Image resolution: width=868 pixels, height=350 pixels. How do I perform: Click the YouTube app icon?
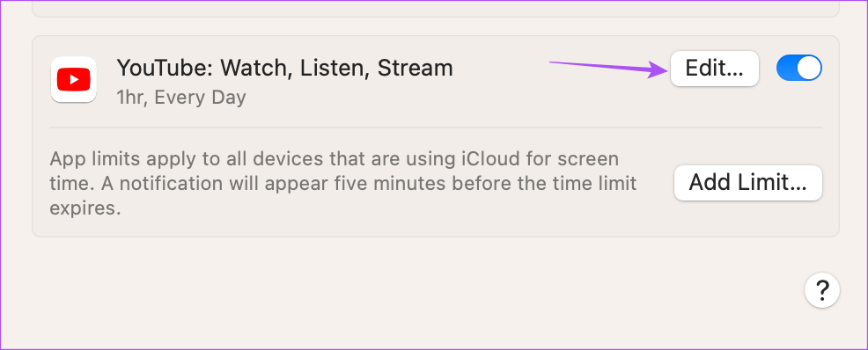click(x=74, y=80)
